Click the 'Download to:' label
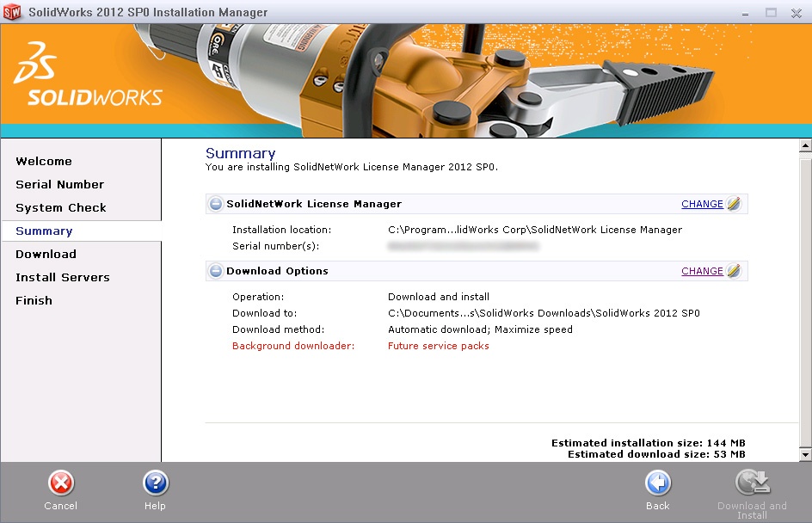 pos(265,313)
